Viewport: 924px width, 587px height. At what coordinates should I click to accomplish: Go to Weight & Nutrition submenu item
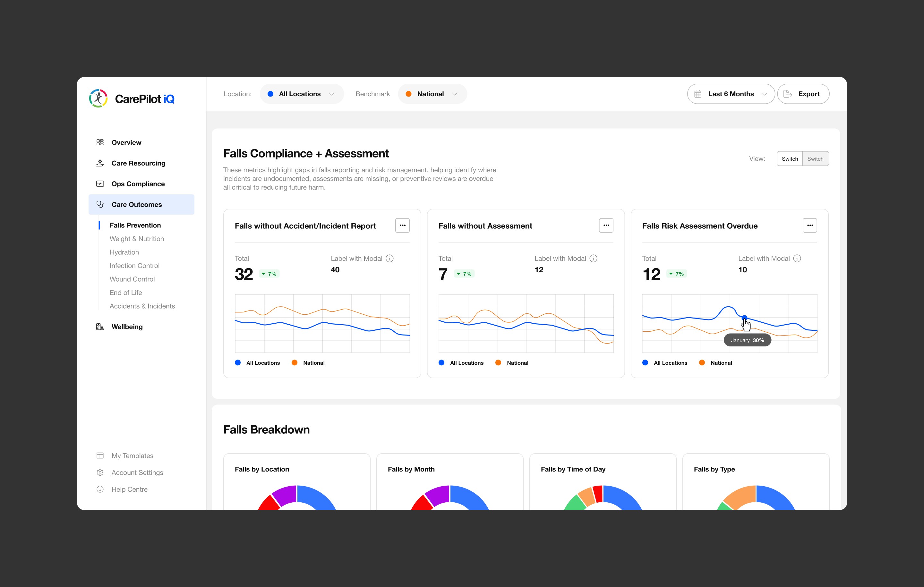pos(137,239)
